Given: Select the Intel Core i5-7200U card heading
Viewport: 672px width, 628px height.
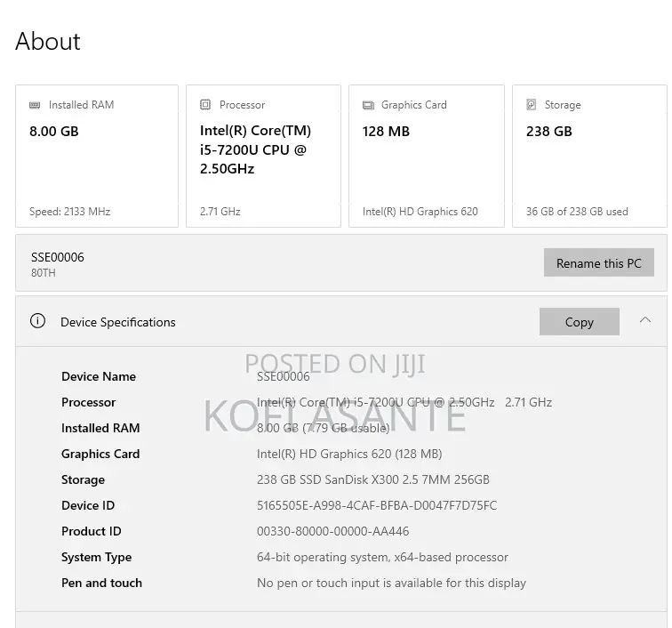Looking at the screenshot, I should click(x=255, y=149).
